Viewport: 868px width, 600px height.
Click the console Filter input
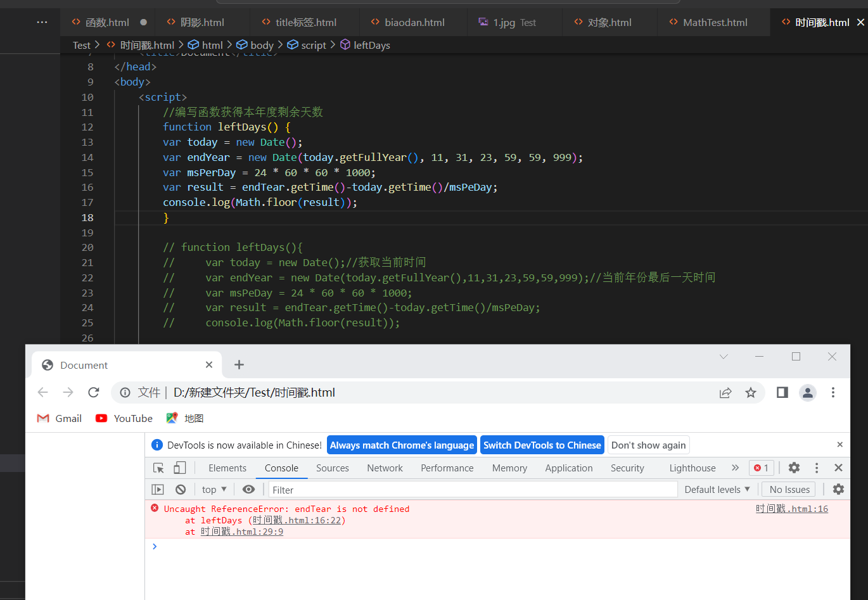click(473, 490)
